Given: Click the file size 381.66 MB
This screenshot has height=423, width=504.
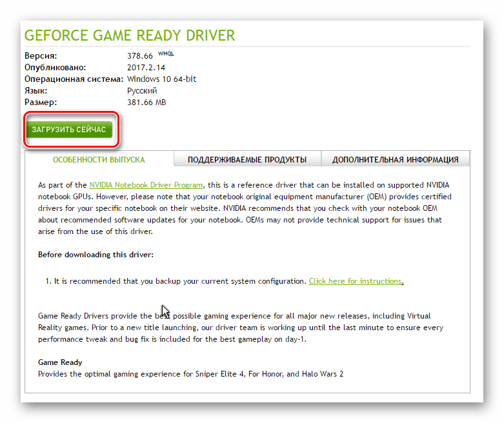Looking at the screenshot, I should pyautogui.click(x=146, y=103).
